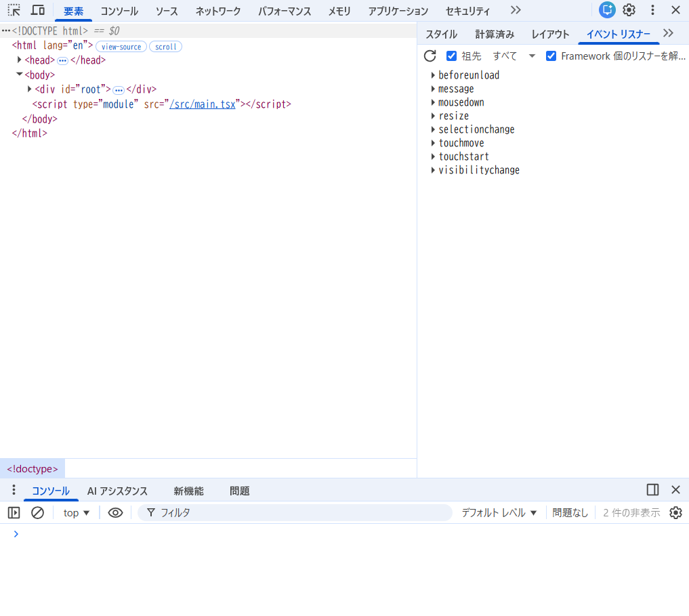Switch to the ソース tab
The width and height of the screenshot is (689, 616).
(167, 11)
